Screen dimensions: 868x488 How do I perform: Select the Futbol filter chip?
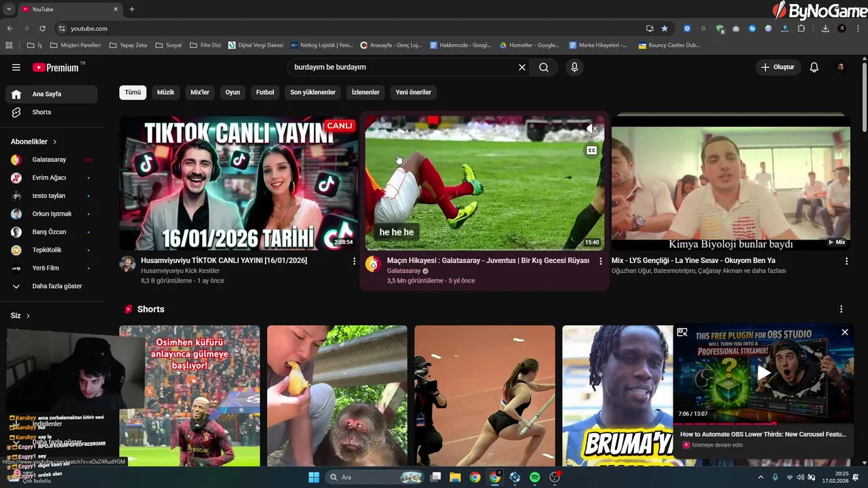pos(265,92)
